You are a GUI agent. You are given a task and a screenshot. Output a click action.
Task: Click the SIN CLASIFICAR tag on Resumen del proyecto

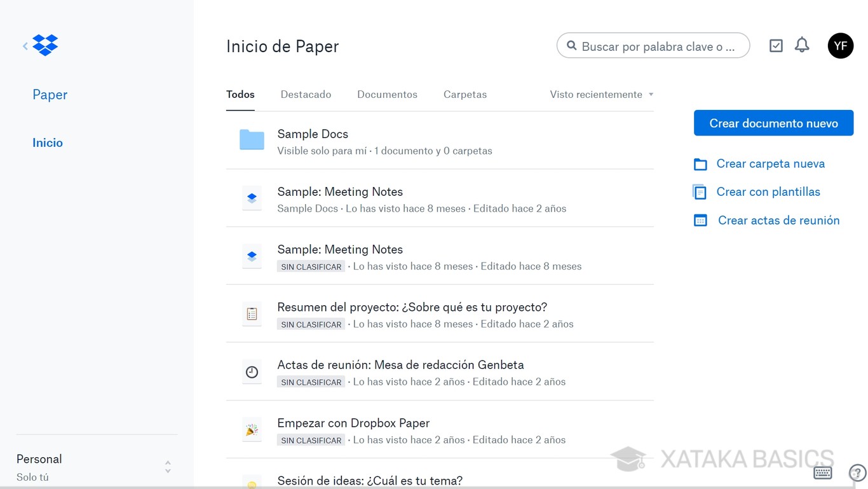[311, 324]
